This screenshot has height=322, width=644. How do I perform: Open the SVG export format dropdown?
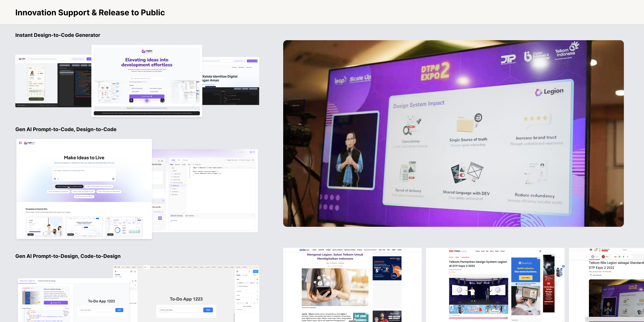[x=248, y=303]
